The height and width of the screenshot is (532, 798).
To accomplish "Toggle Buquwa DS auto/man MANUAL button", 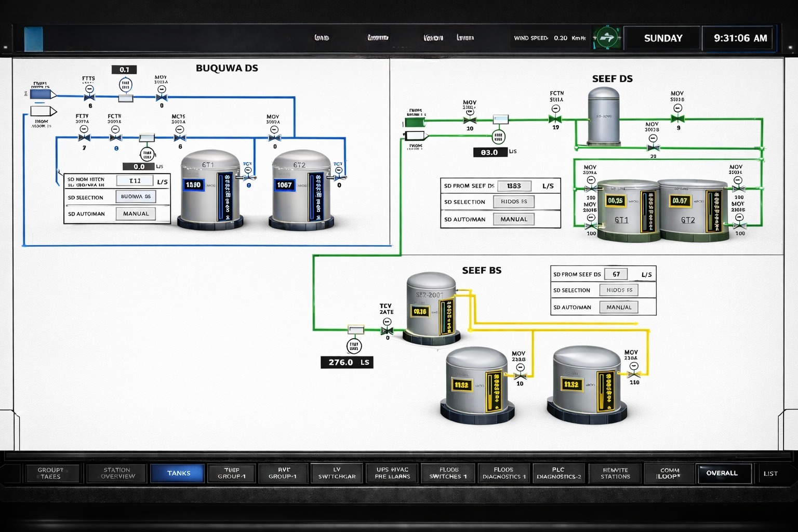I will click(136, 214).
